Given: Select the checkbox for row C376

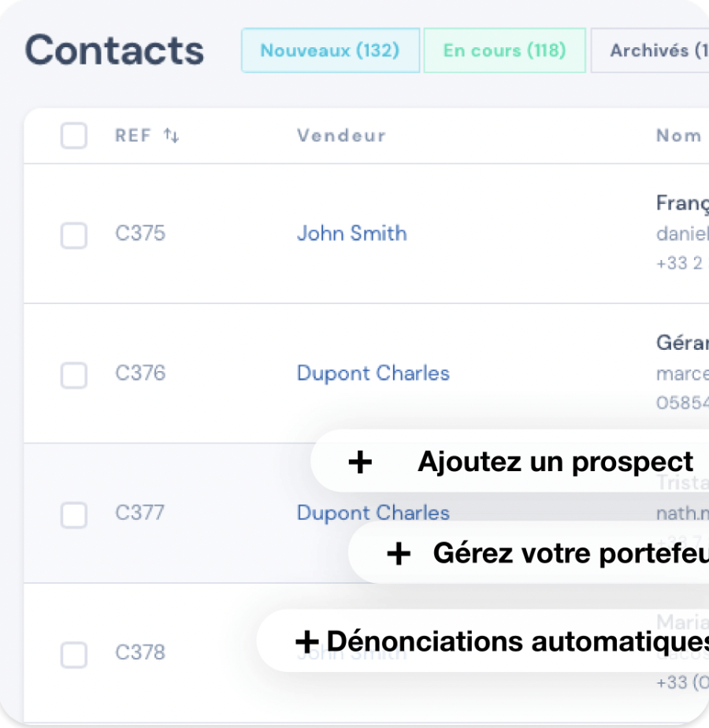Looking at the screenshot, I should (74, 374).
